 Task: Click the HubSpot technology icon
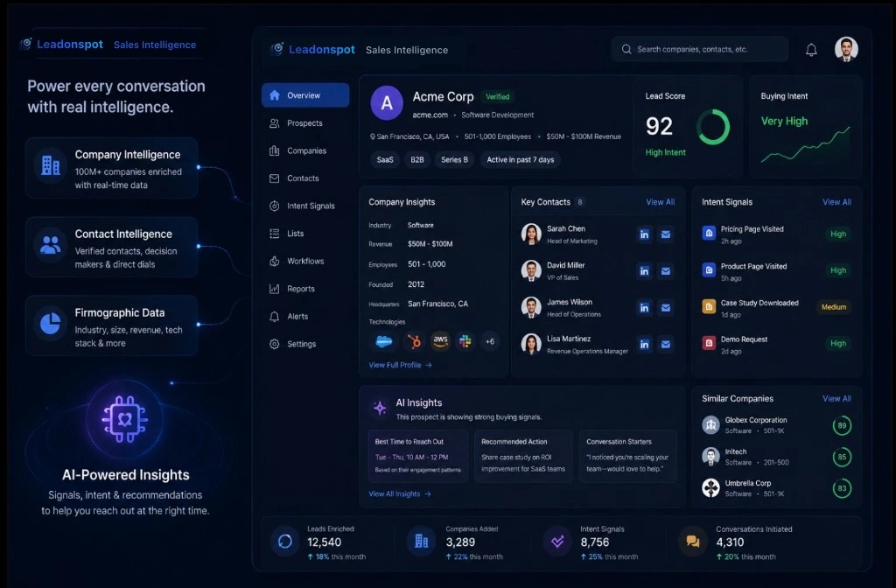414,342
